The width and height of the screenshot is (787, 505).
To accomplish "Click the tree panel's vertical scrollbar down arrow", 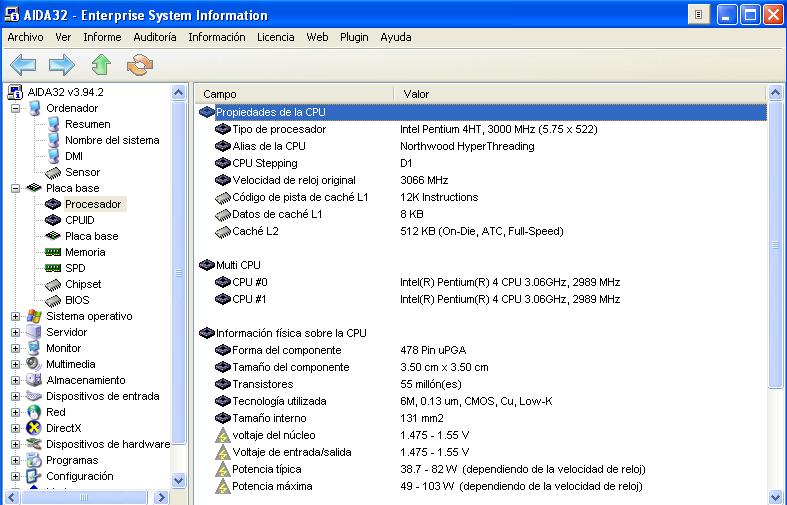I will [x=179, y=480].
